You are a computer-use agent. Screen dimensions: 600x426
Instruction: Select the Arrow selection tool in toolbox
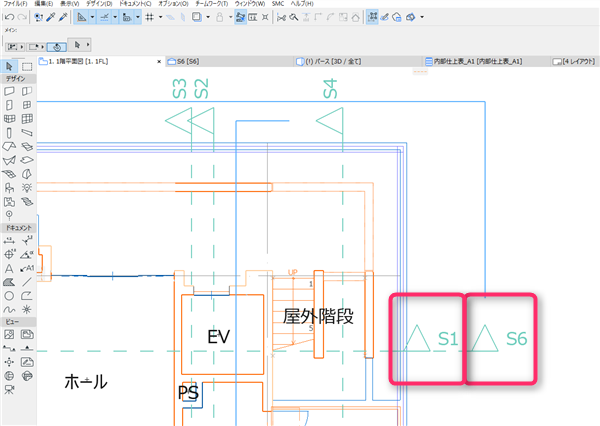(x=9, y=67)
